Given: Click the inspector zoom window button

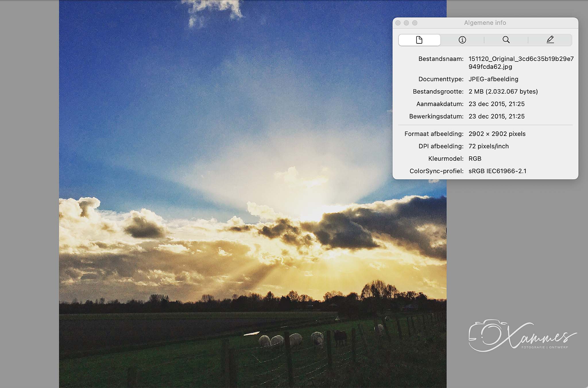Looking at the screenshot, I should [415, 23].
